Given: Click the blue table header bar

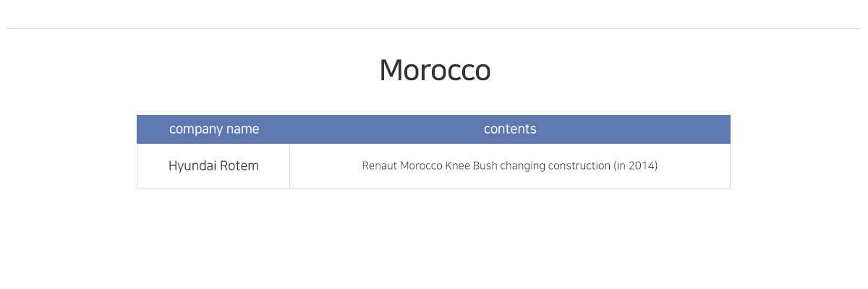Looking at the screenshot, I should (x=434, y=129).
